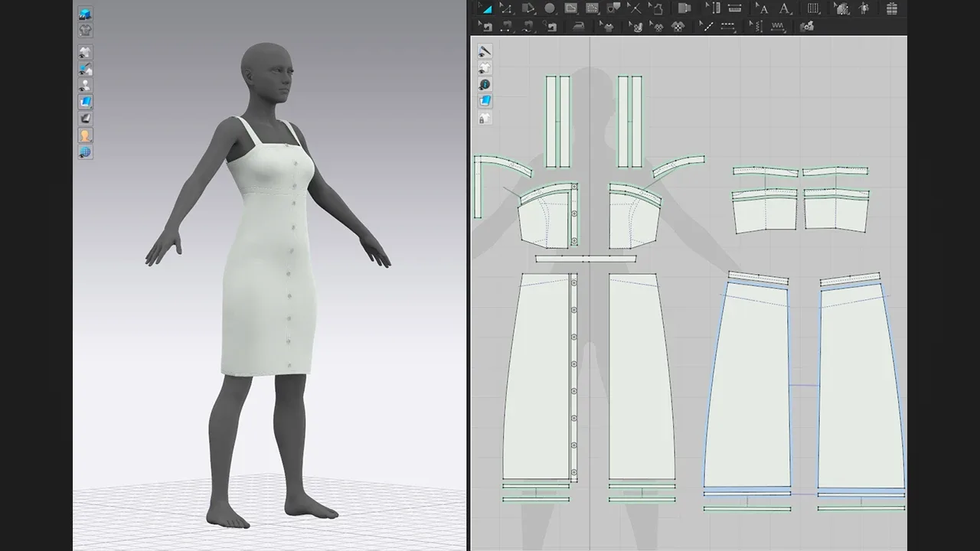Image resolution: width=980 pixels, height=551 pixels.
Task: Select the Edit Topstitch diagonal line tool
Action: (x=707, y=26)
